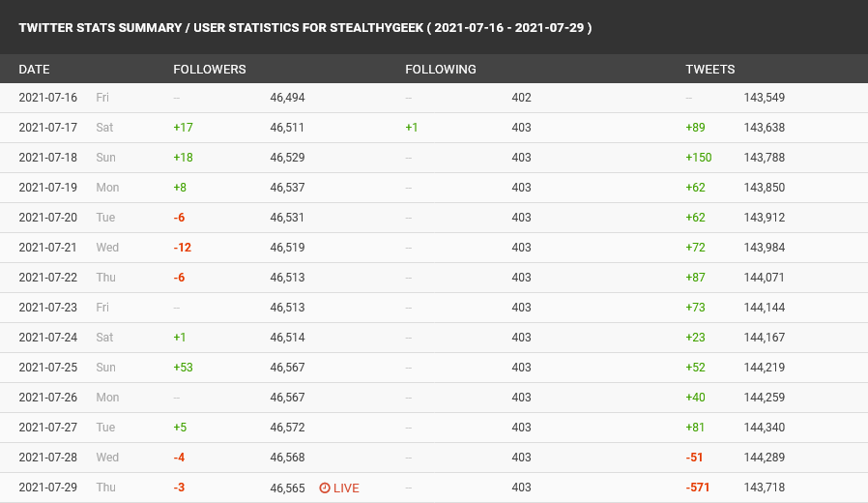Click the -51 tweets change on 2021-07-28
Viewport: 868px width, 503px height.
click(694, 458)
